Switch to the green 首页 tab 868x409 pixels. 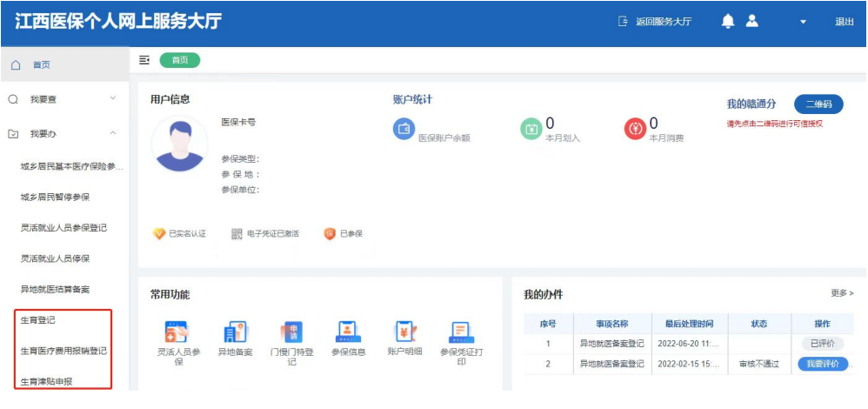(179, 60)
